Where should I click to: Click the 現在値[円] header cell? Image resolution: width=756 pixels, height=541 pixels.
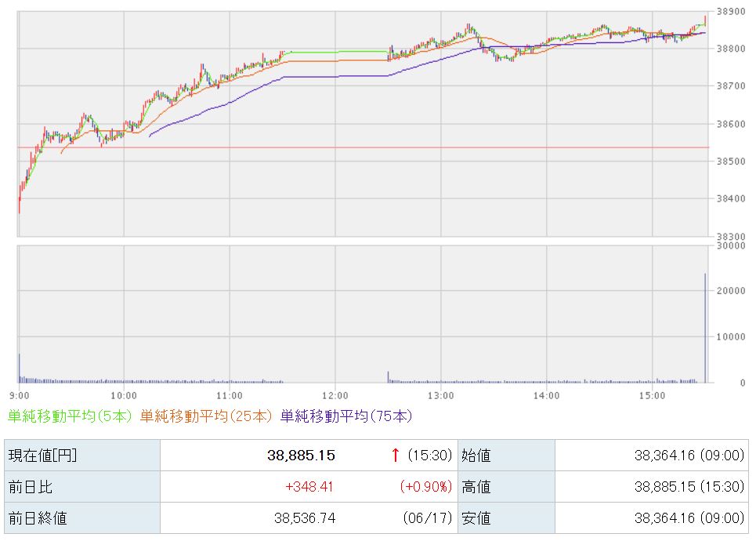(82, 455)
